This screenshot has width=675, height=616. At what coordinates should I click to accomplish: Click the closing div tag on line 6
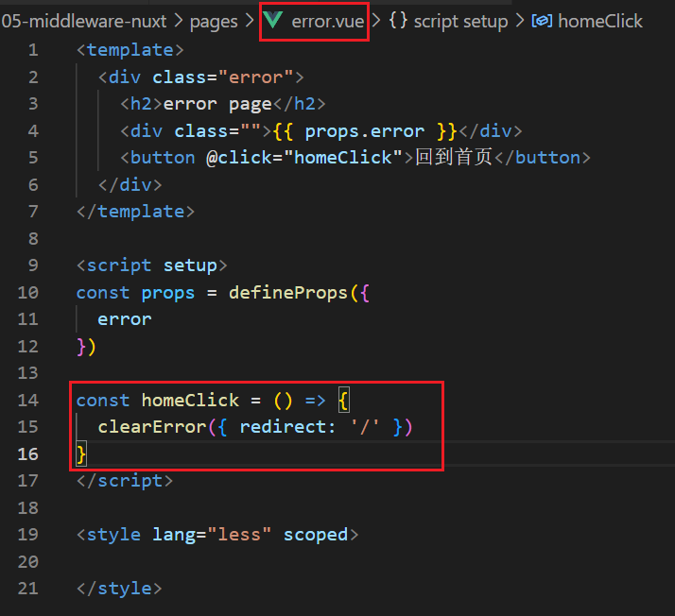130,185
